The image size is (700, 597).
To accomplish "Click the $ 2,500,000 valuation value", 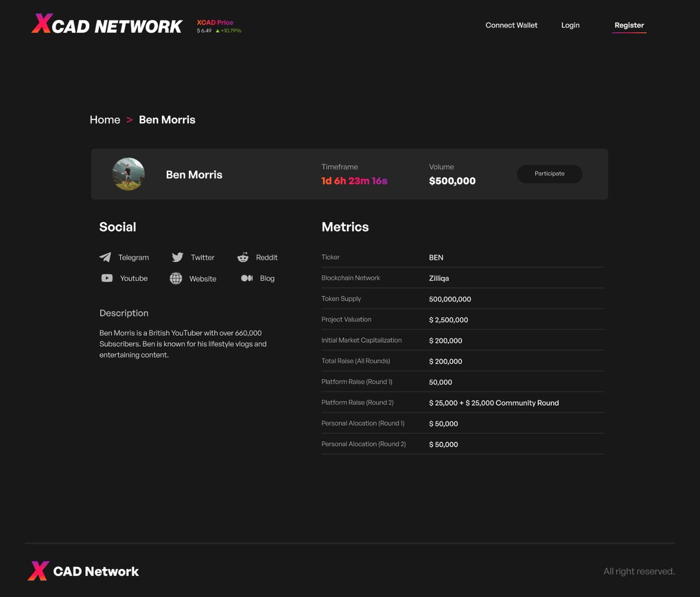I will (x=449, y=319).
